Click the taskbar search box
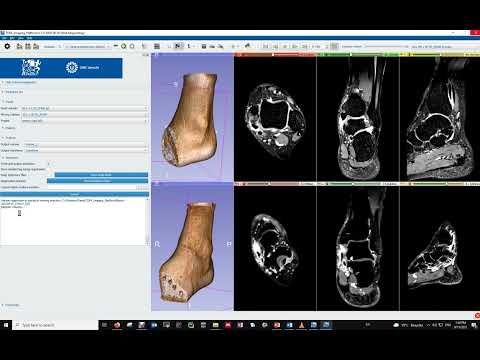Screen dimensions: 480x360 (x=56, y=325)
